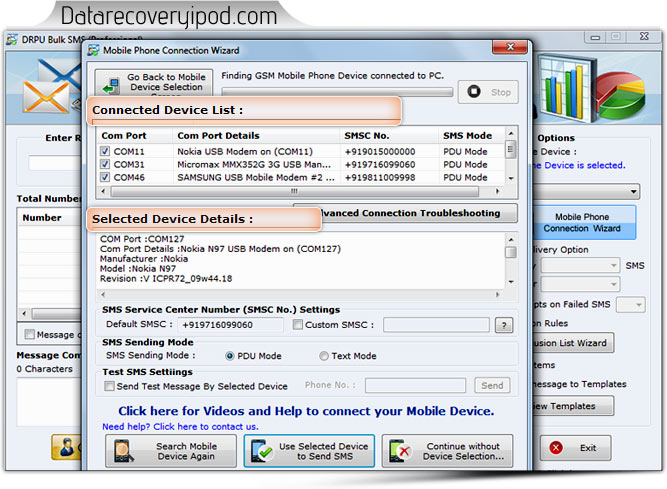Open the second Delivery Option dropdown below SMS
This screenshot has height=489, width=667.
pos(580,284)
